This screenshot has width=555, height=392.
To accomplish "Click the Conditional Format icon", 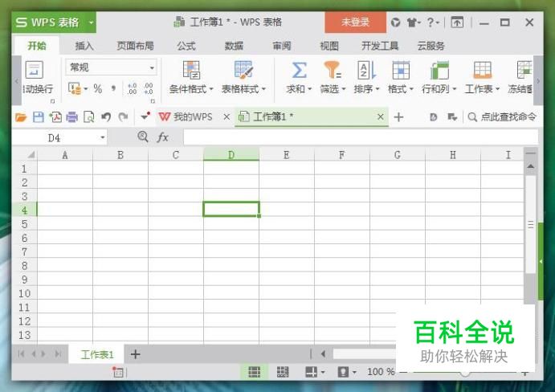I will pos(191,70).
